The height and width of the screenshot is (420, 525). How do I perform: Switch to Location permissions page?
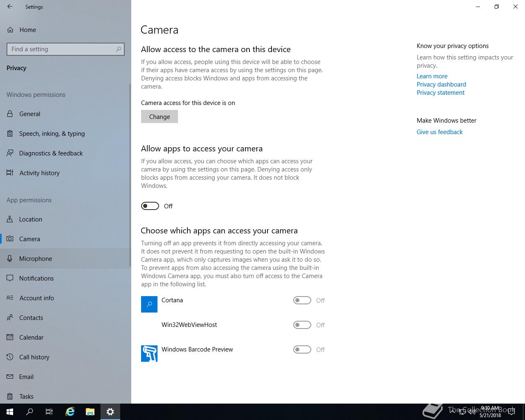pos(66,219)
